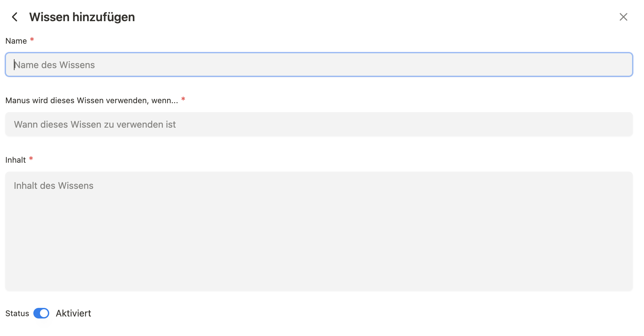The image size is (644, 336).
Task: Click the 'Wissen hinzufügen' heading
Action: tap(82, 17)
